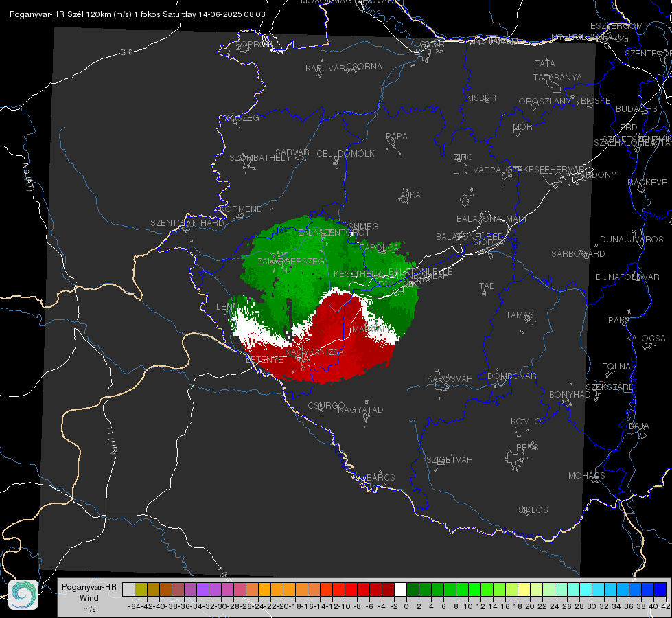Click the TAMASI city label
Screen dimensions: 672x618
pyautogui.click(x=521, y=314)
